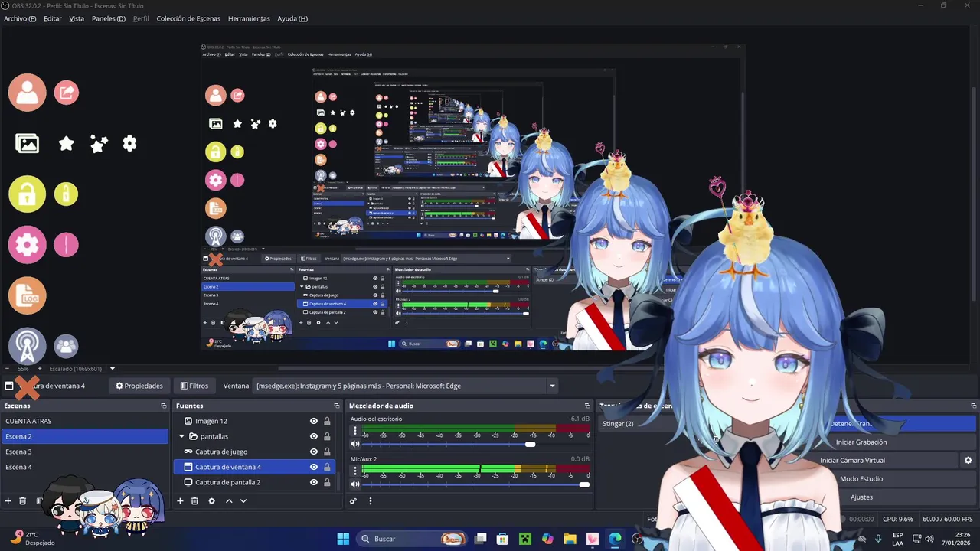Toggle lock on pantallas group
The image size is (980, 551).
tap(327, 436)
